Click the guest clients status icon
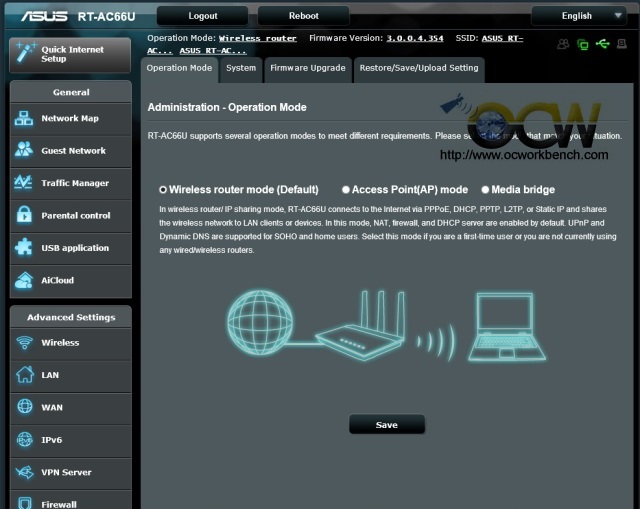The width and height of the screenshot is (640, 509). (563, 44)
